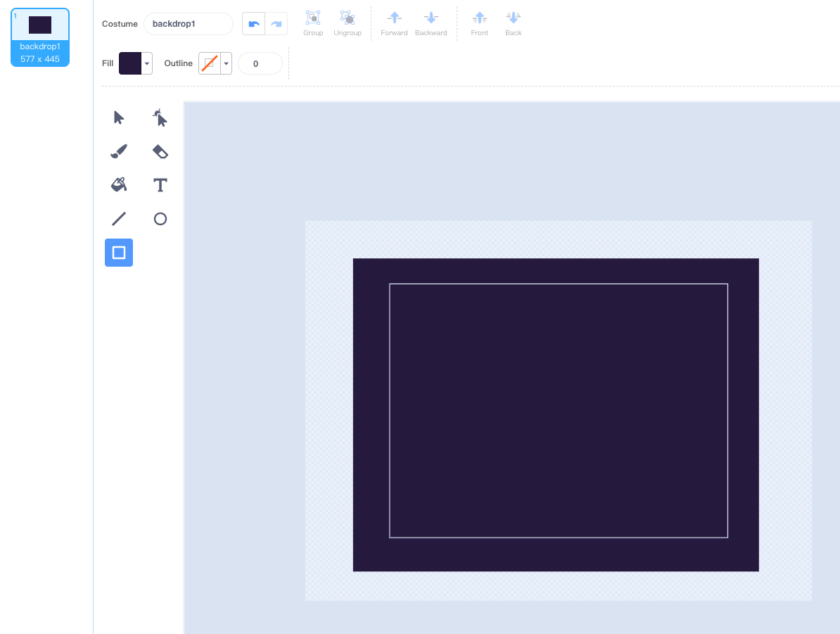
Task: Pick the Fill bucket tool
Action: pyautogui.click(x=119, y=186)
